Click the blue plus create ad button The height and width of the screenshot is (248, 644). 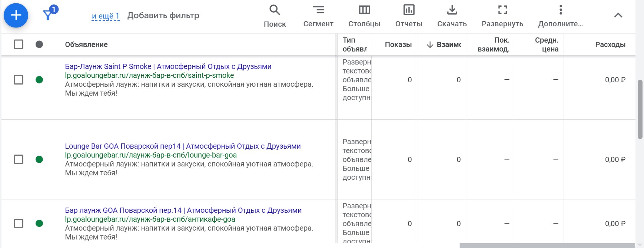tap(16, 15)
